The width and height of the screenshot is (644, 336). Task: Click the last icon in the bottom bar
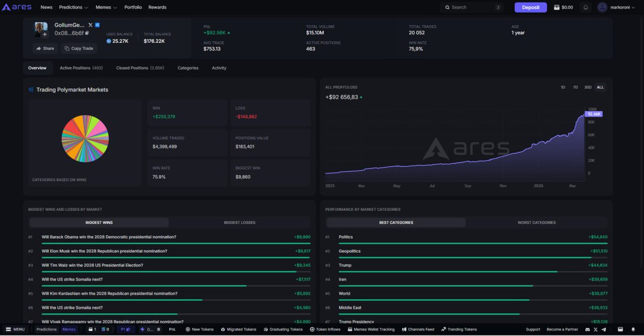(x=633, y=330)
